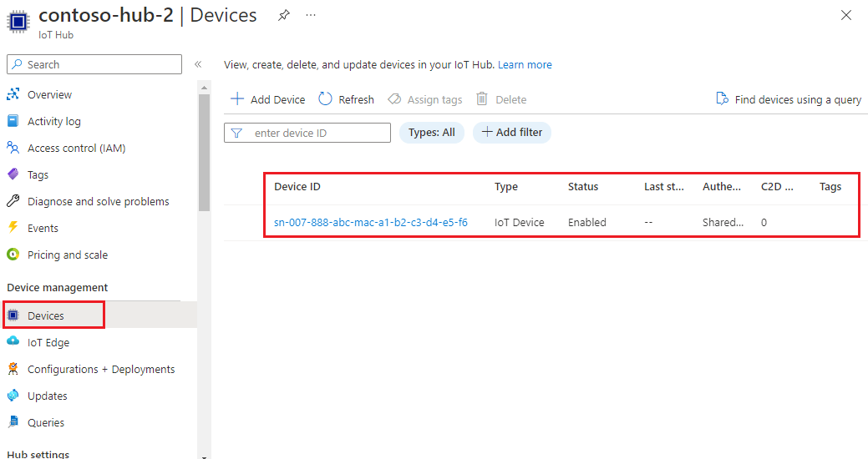Click the sidebar search box
Image resolution: width=868 pixels, height=459 pixels.
(x=94, y=64)
